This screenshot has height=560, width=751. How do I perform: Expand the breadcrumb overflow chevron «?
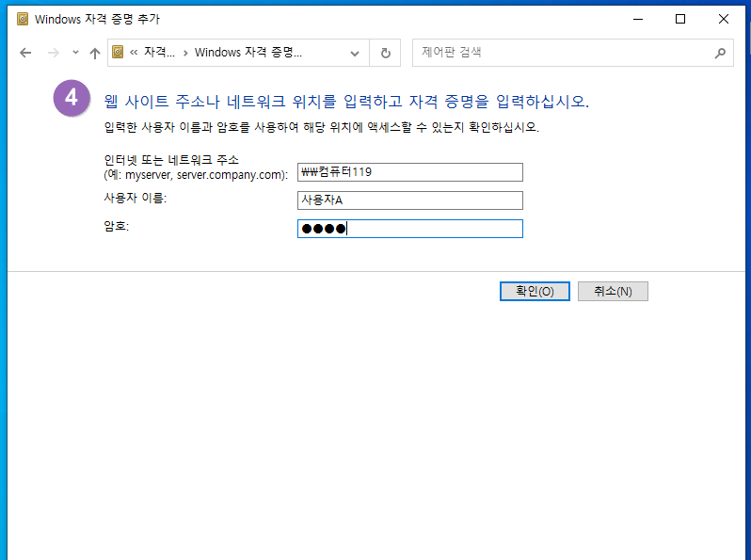[134, 52]
